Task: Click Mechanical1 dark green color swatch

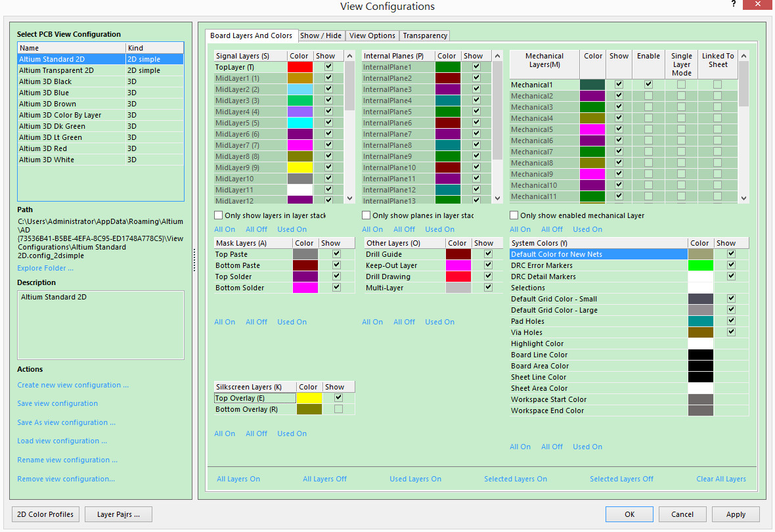Action: [x=592, y=85]
